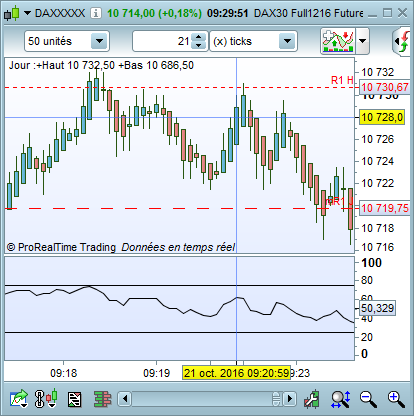Screen dimensions: 414x416
Task: Click the scroll left arrow of chart scrollbar
Action: (125, 399)
